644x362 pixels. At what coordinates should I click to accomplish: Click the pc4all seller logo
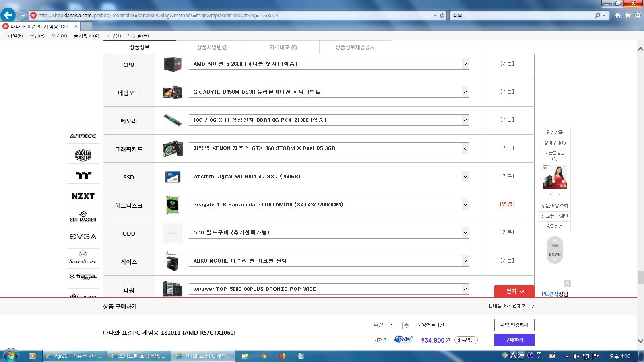coord(404,339)
